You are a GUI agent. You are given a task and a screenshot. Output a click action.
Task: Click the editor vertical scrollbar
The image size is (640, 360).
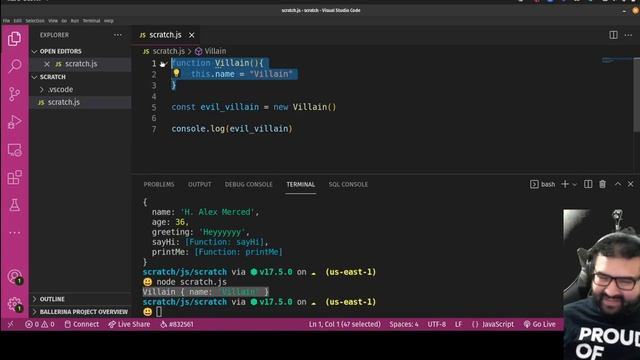coord(637,95)
